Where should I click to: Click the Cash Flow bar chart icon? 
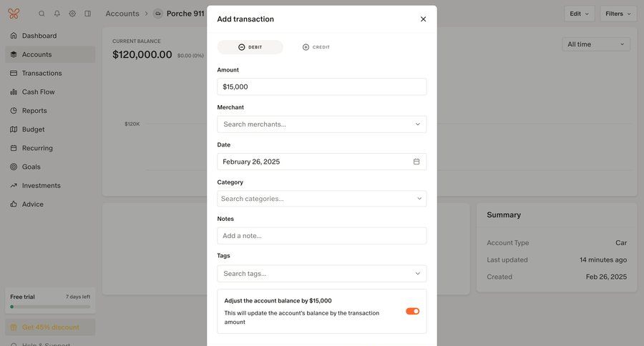point(14,92)
